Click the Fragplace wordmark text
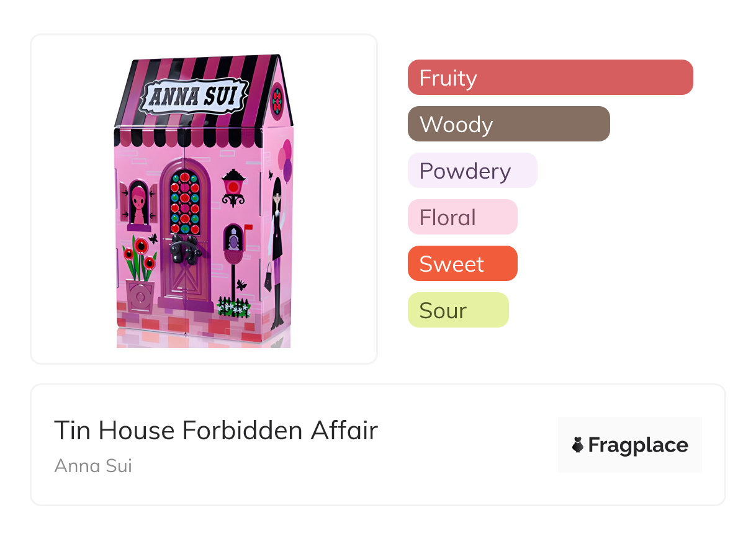This screenshot has height=536, width=756. pos(638,445)
